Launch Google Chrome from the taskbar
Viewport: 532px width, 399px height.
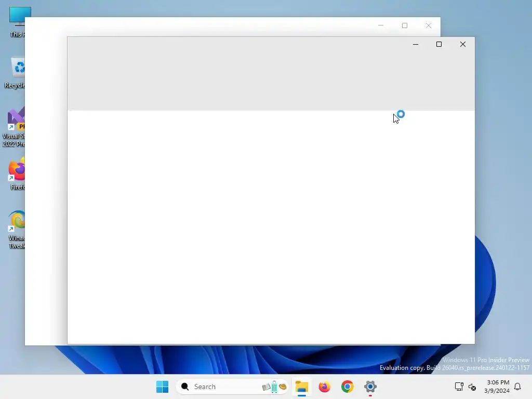click(347, 387)
